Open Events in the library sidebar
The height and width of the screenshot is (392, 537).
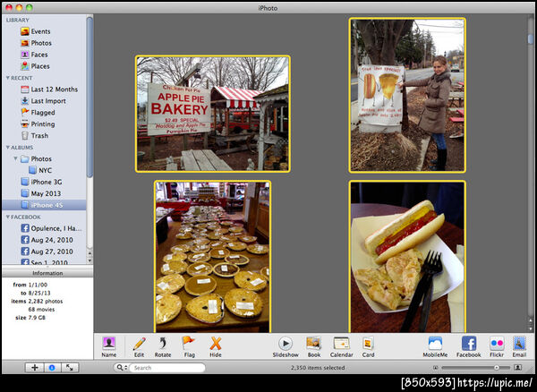(36, 31)
